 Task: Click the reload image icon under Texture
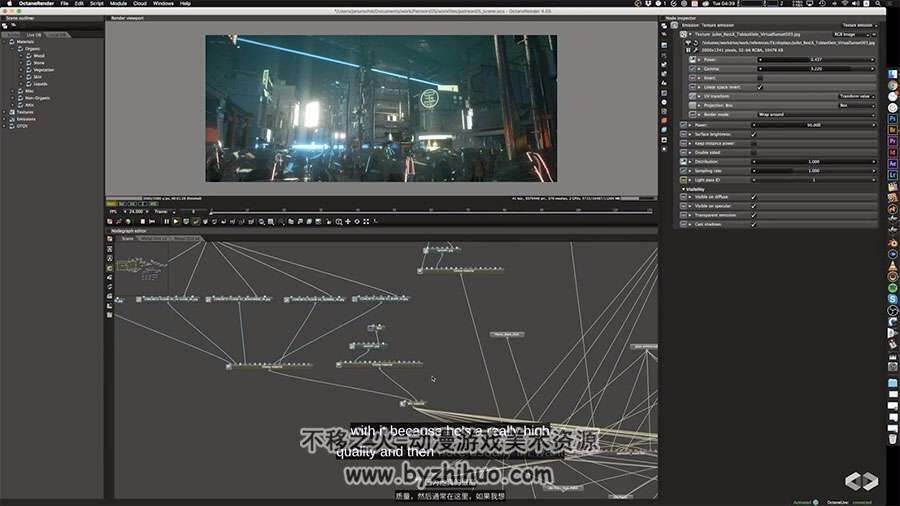click(696, 42)
